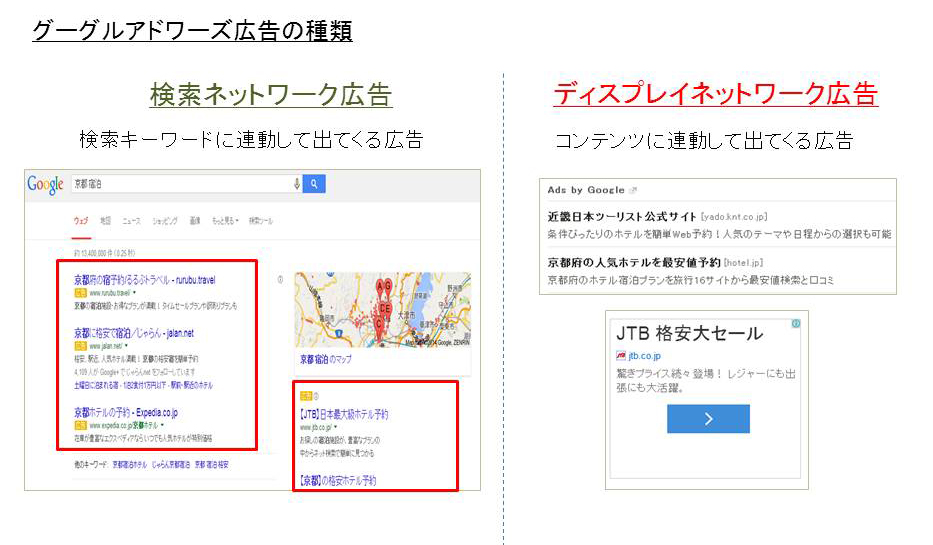The height and width of the screenshot is (545, 933).
Task: Click the [hotel.jp] domain text
Action: click(x=743, y=263)
